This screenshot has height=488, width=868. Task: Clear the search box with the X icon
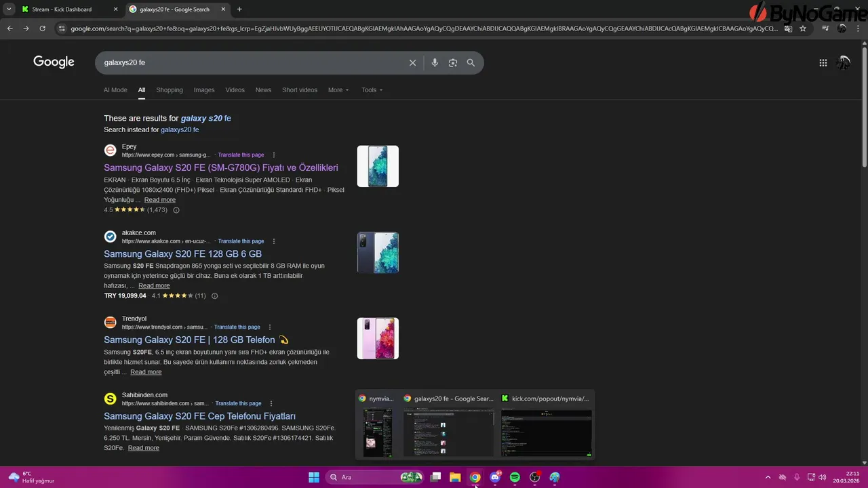[412, 62]
